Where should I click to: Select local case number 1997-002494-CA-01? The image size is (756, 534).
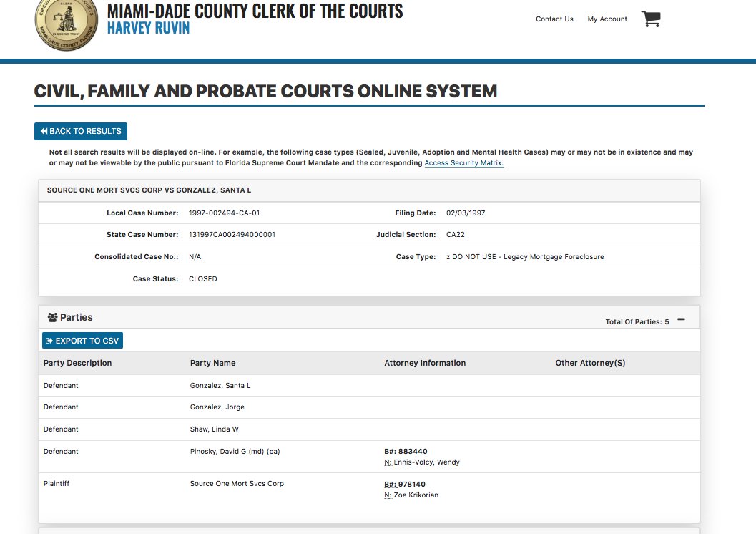click(x=224, y=213)
